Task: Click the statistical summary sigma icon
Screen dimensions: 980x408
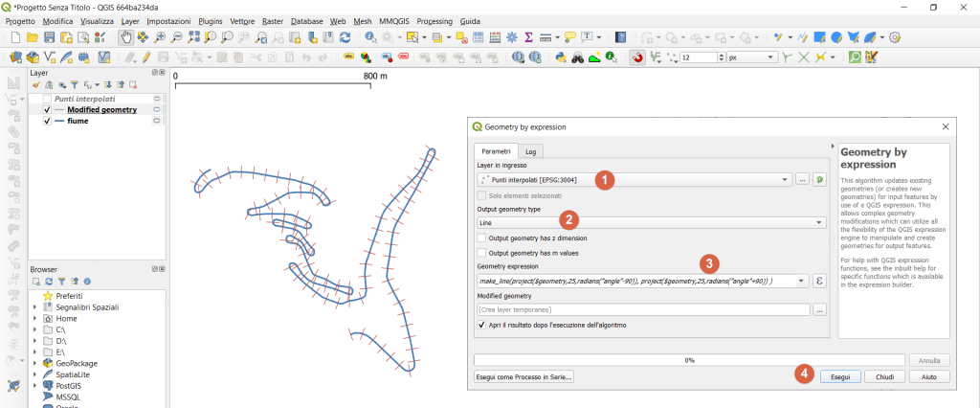Action: tap(528, 37)
